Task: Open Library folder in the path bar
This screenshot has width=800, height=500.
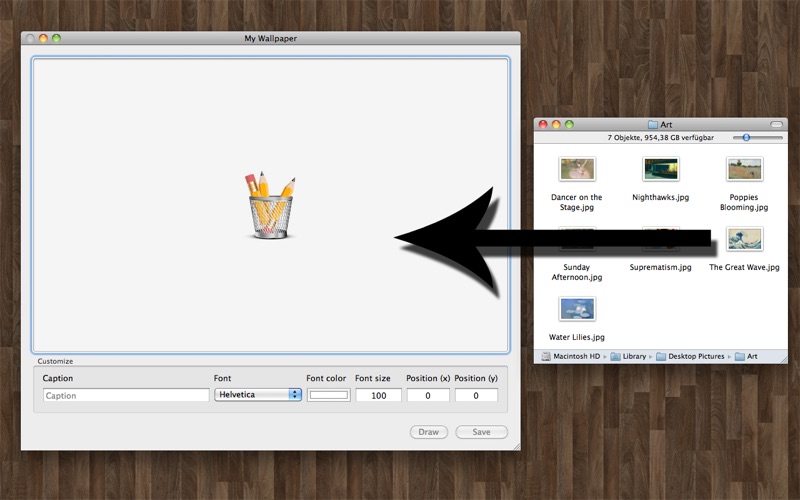Action: pyautogui.click(x=629, y=356)
